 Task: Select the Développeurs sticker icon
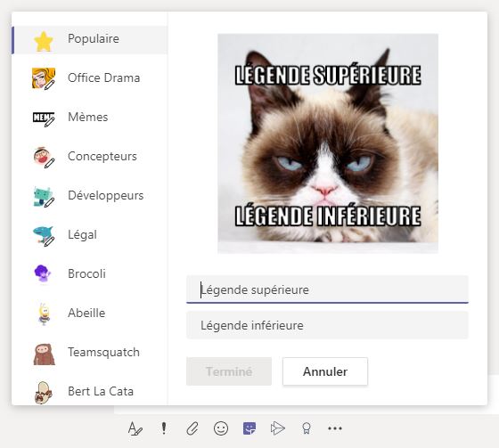point(44,197)
